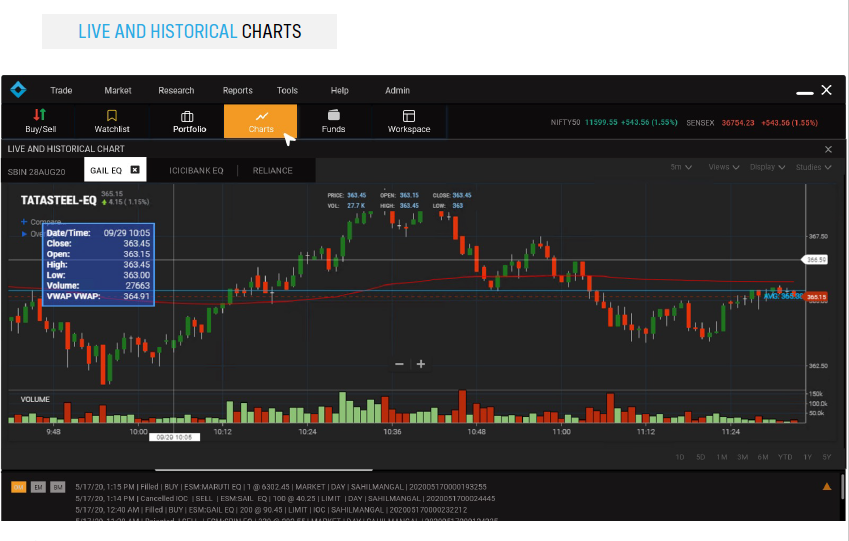Zoom in chart with plus button
This screenshot has height=541, width=849.
(421, 364)
